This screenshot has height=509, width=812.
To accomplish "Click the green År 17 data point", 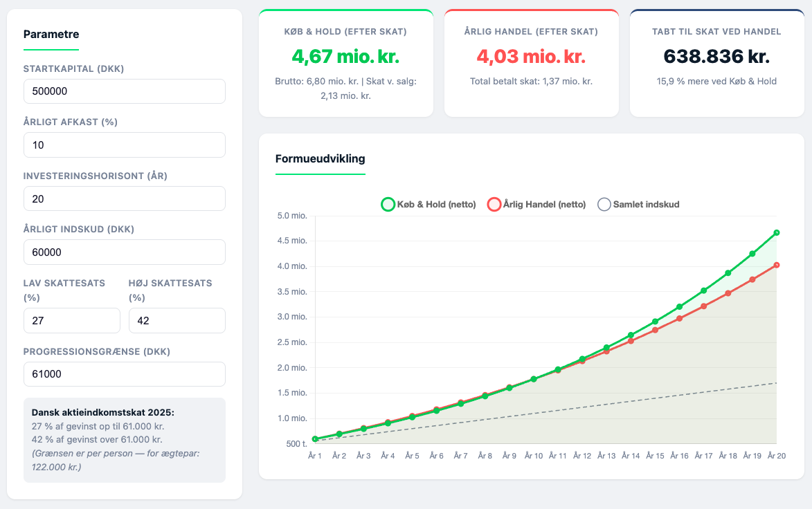I will coord(704,290).
